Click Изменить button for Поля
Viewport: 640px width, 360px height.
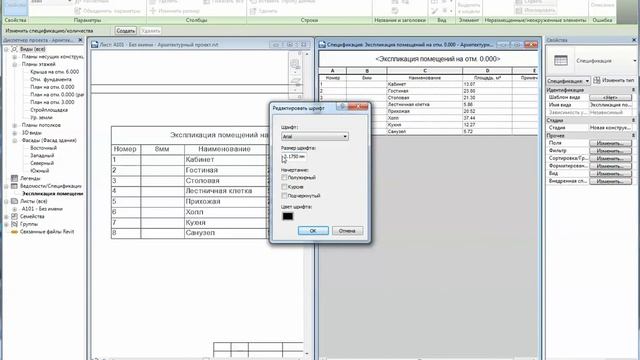610,143
